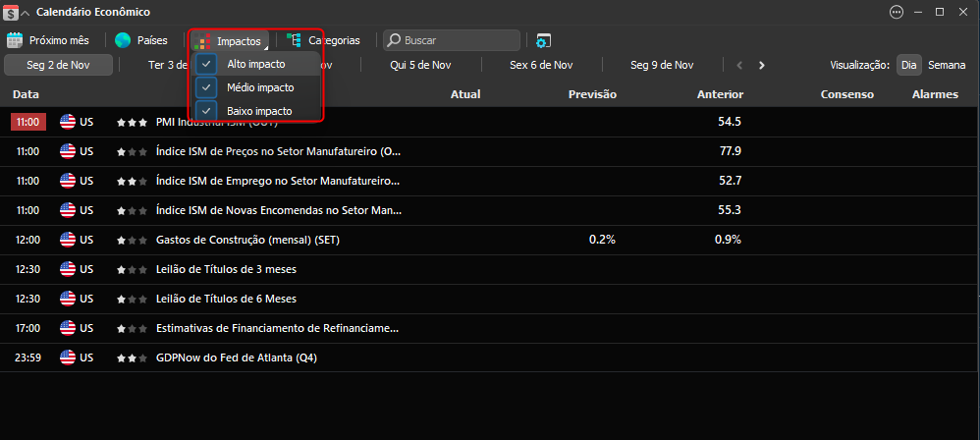Click the calendar app logo icon
The width and height of the screenshot is (980, 440).
click(11, 12)
